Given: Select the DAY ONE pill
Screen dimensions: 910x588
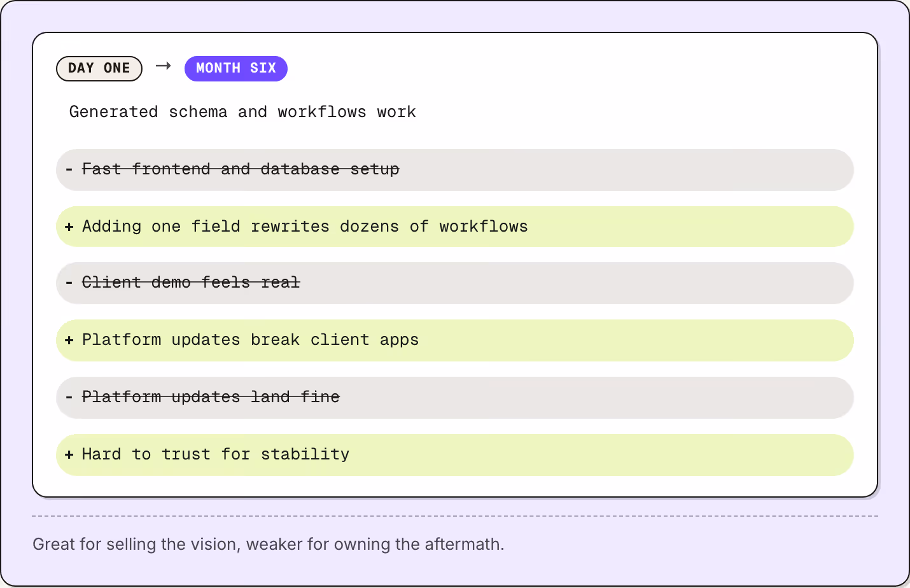Looking at the screenshot, I should [99, 69].
